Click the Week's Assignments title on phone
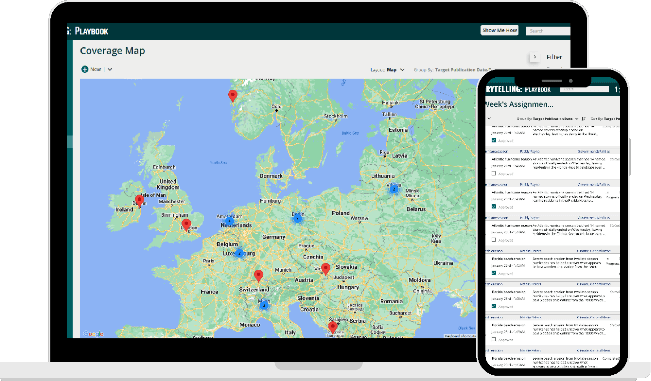 click(519, 104)
